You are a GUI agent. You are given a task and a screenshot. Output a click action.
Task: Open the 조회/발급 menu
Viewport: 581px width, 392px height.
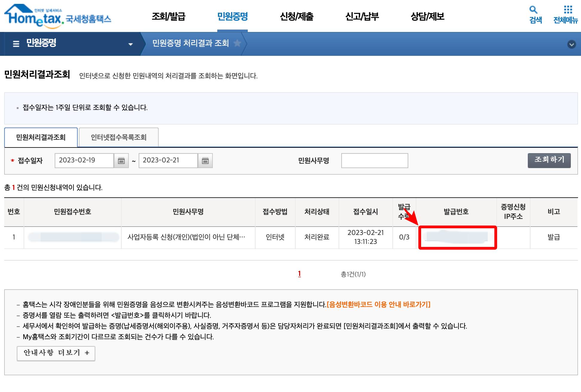169,17
